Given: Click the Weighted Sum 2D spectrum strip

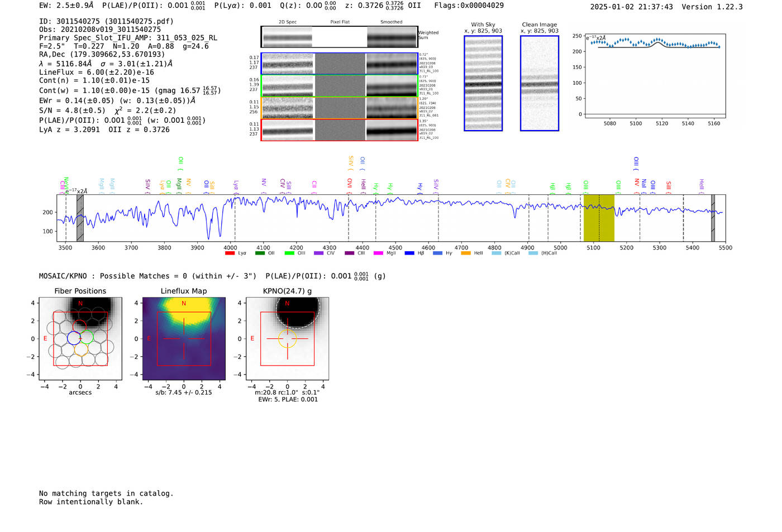Looking at the screenshot, I should pos(339,37).
